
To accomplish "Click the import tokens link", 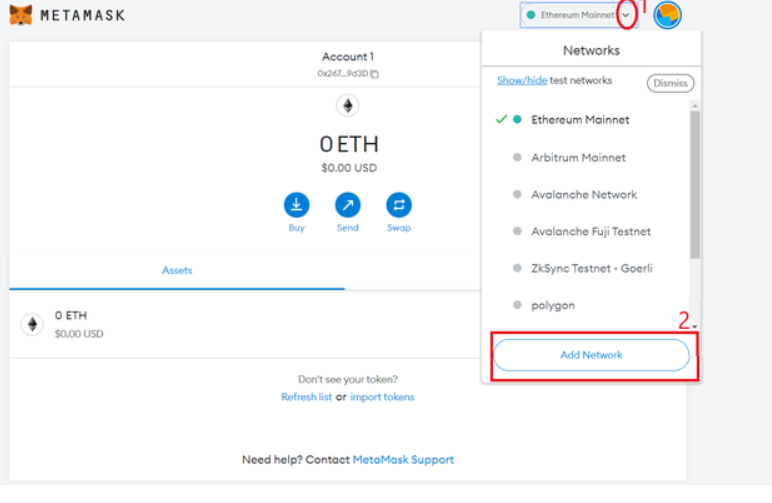I will point(382,397).
